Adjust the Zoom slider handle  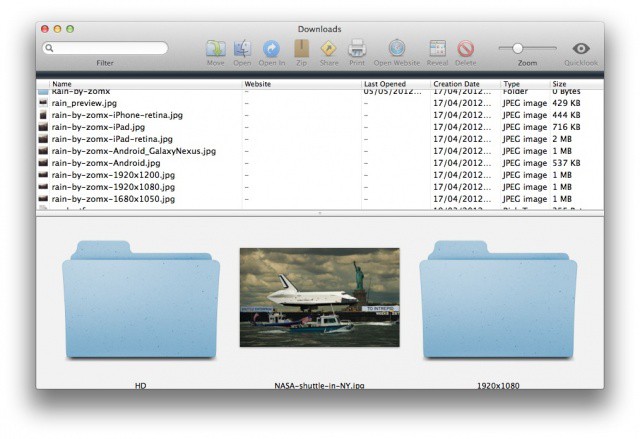click(x=518, y=48)
